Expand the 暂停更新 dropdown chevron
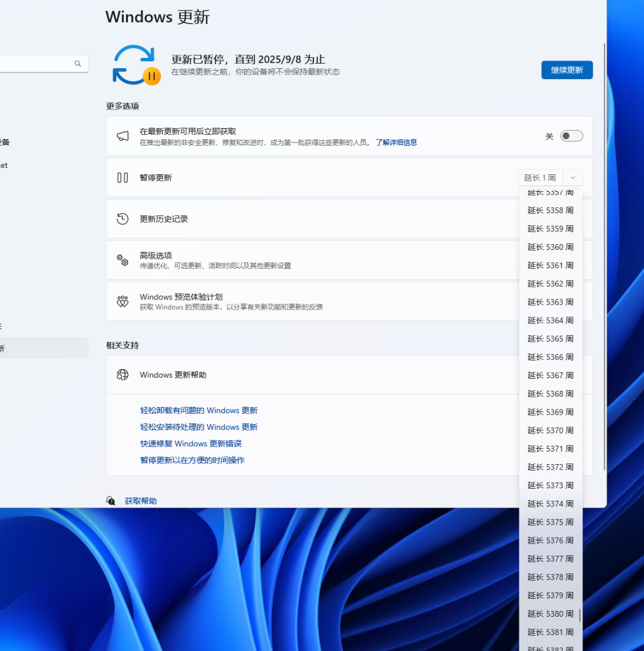 (573, 178)
